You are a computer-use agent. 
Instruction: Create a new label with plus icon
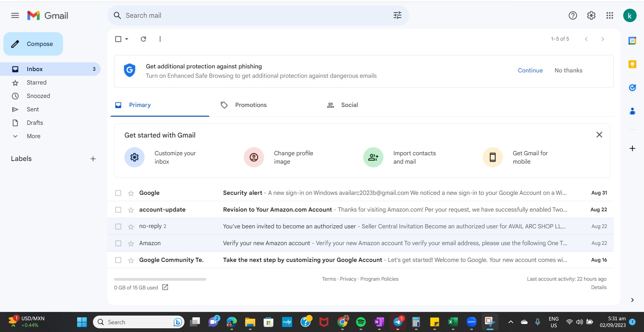(x=93, y=159)
